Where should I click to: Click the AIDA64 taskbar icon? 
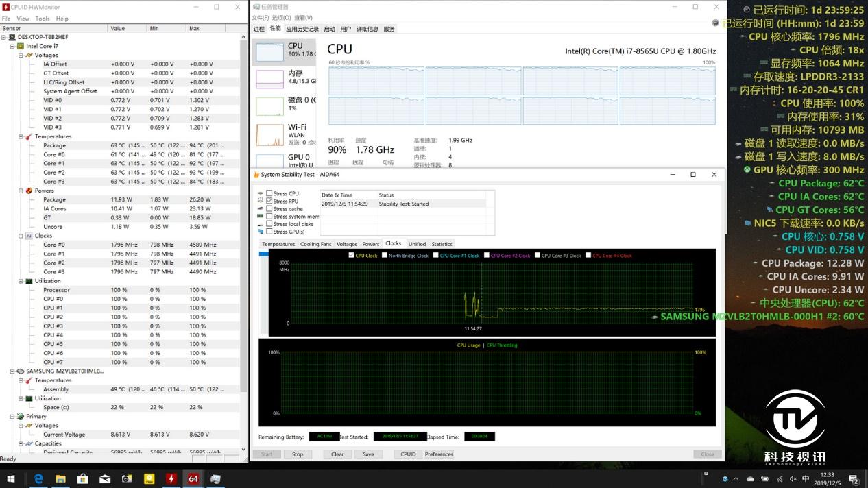pyautogui.click(x=193, y=478)
